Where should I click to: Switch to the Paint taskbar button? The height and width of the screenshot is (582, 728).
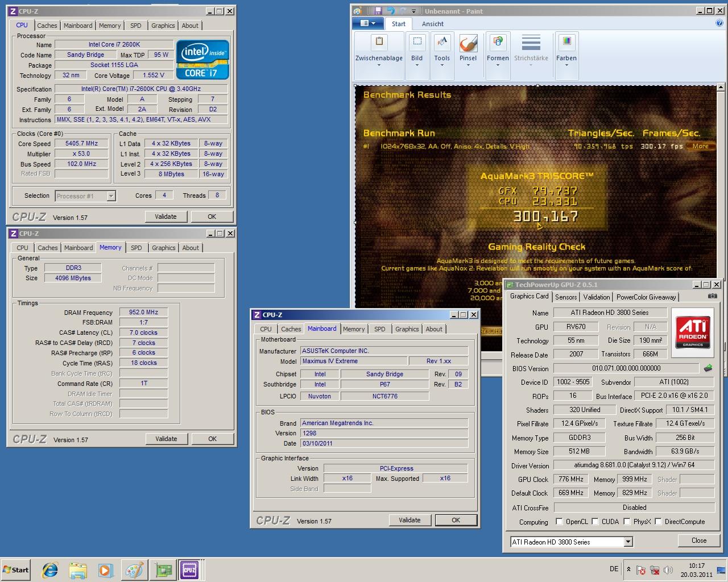point(135,570)
